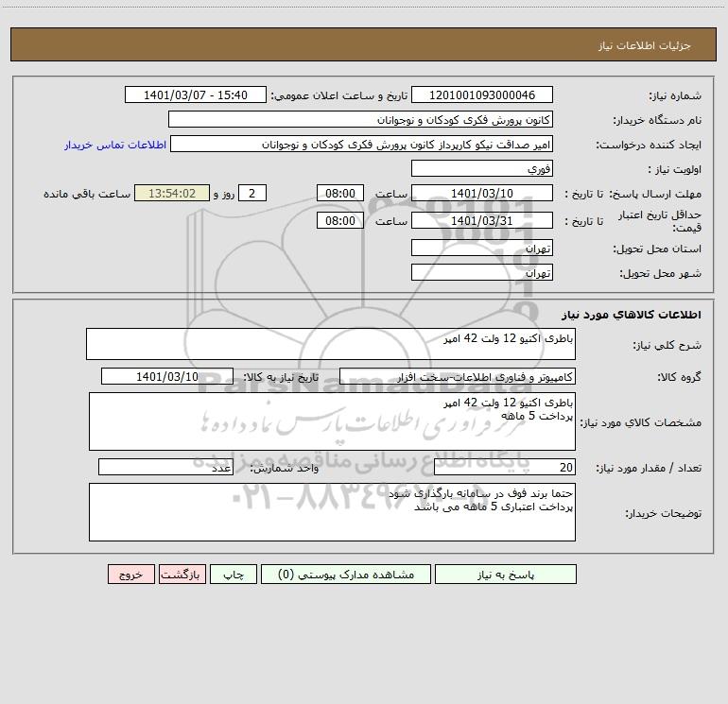The width and height of the screenshot is (728, 704).
Task: Click the 'حداقل تاریخ اعتبار قیمت:' label
Action: click(660, 221)
